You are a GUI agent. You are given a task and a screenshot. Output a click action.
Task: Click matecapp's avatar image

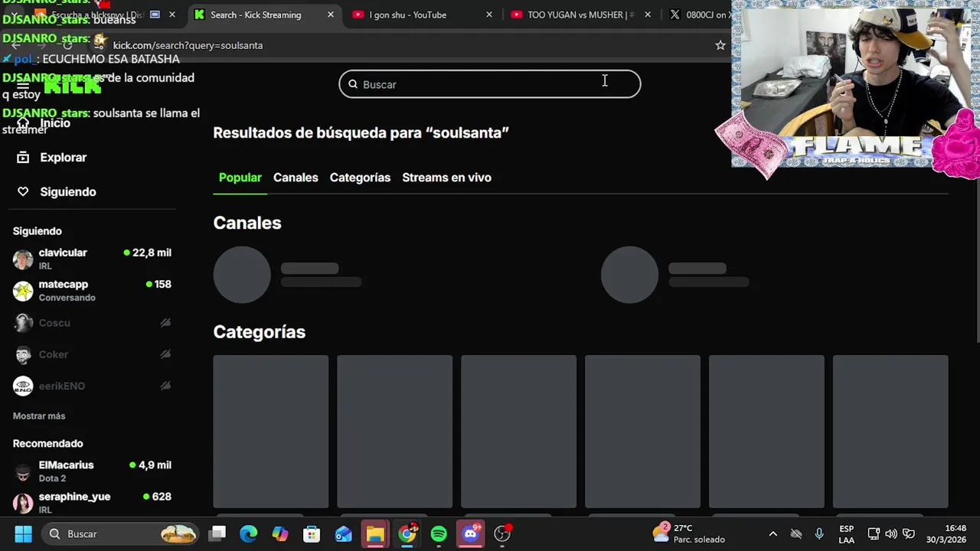pos(23,291)
